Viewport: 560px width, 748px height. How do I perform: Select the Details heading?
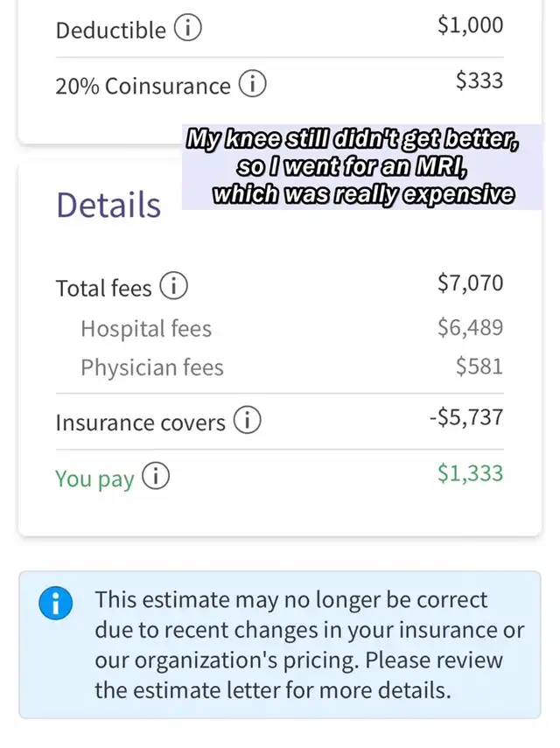click(108, 205)
